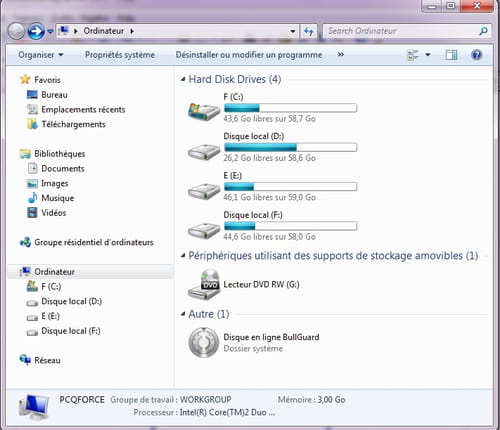Image resolution: width=500 pixels, height=430 pixels.
Task: Click Désinstaller ou modifier un programme
Action: tap(249, 55)
